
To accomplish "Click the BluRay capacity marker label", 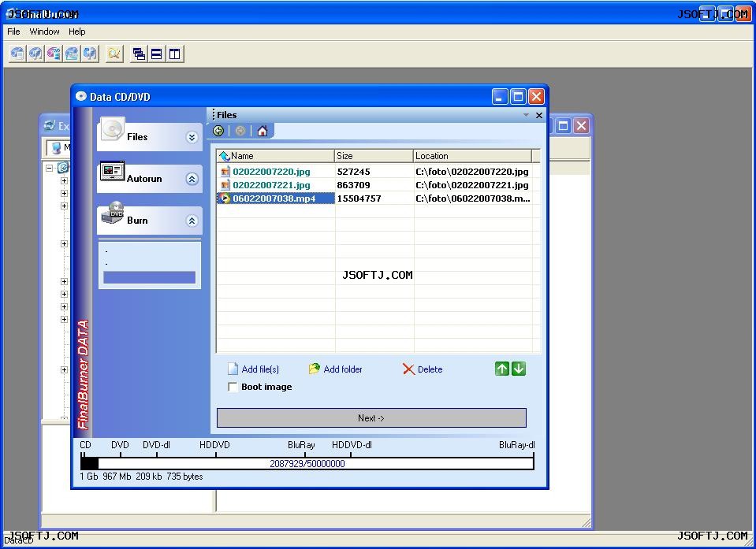I will tap(301, 445).
